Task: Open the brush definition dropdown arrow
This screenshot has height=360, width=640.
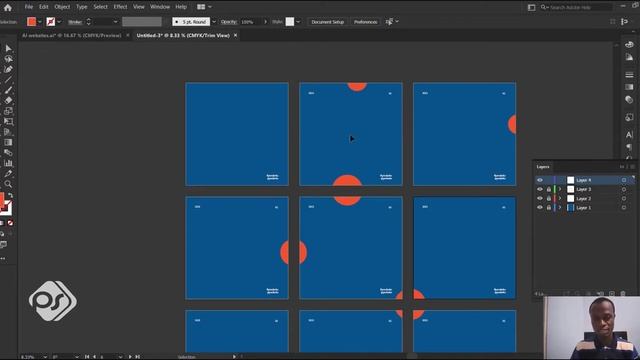Action: tap(214, 22)
